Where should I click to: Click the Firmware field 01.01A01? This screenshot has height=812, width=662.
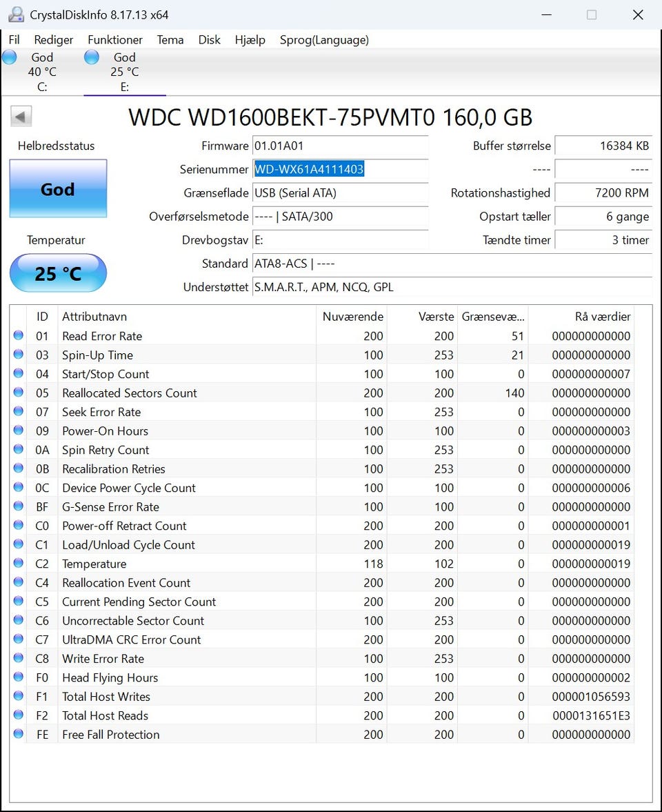pyautogui.click(x=340, y=146)
